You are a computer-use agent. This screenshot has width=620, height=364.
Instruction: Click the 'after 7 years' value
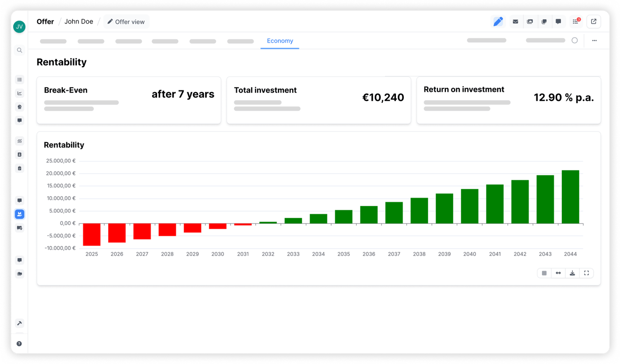pos(183,94)
